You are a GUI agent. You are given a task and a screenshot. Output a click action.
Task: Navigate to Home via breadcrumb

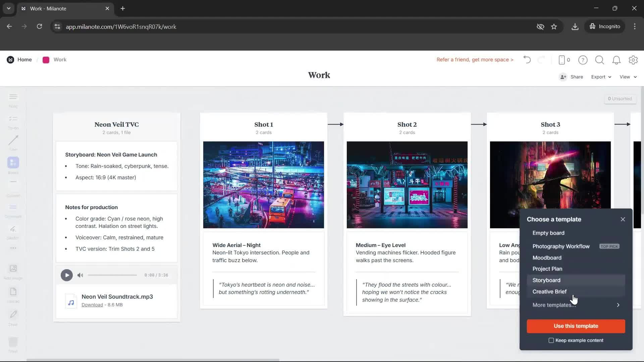pos(24,59)
